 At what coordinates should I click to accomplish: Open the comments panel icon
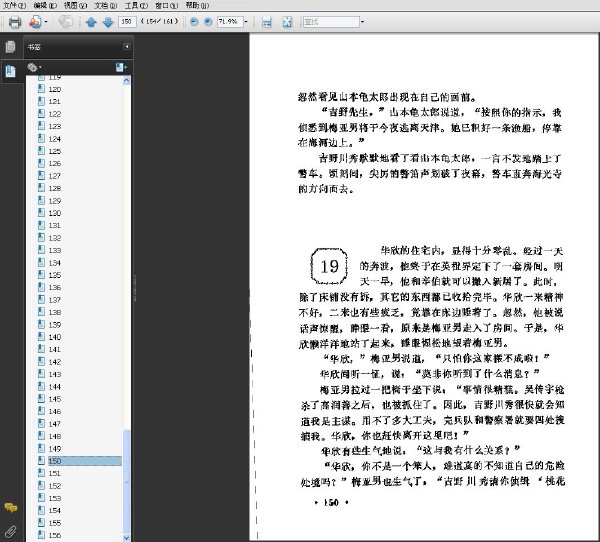pos(11,508)
